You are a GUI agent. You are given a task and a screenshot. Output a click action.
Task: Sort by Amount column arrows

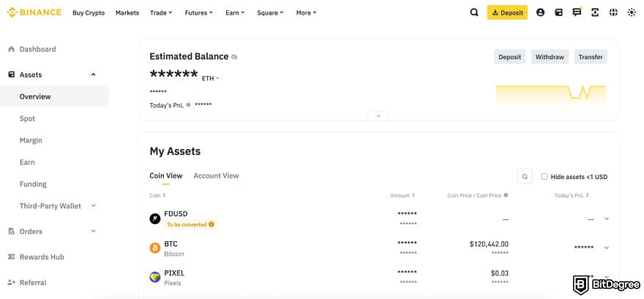click(413, 196)
